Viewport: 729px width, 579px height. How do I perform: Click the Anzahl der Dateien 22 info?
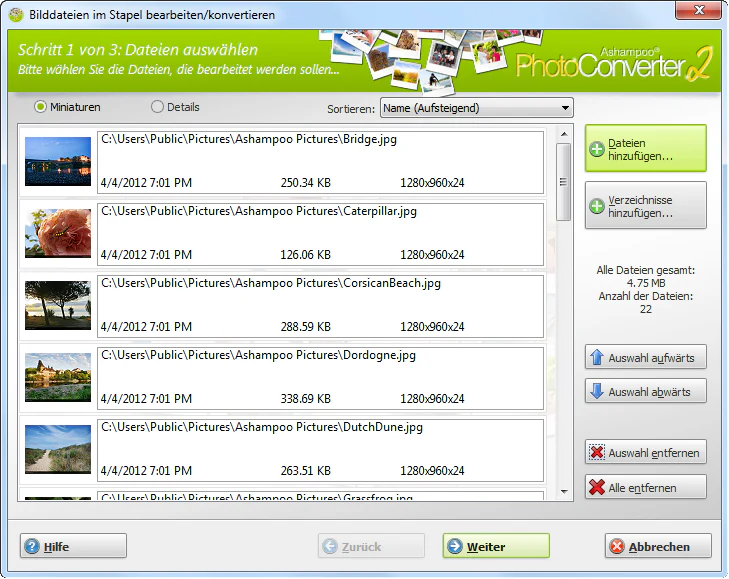[646, 303]
